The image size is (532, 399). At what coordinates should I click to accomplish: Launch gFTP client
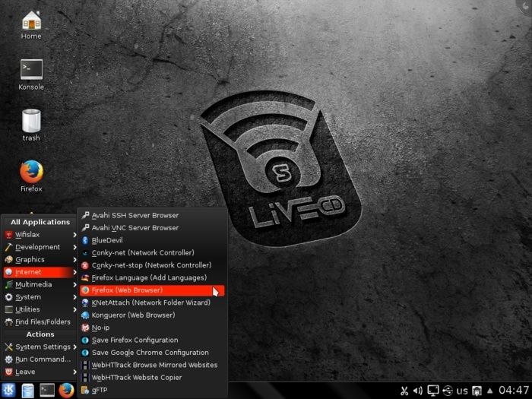pos(152,390)
